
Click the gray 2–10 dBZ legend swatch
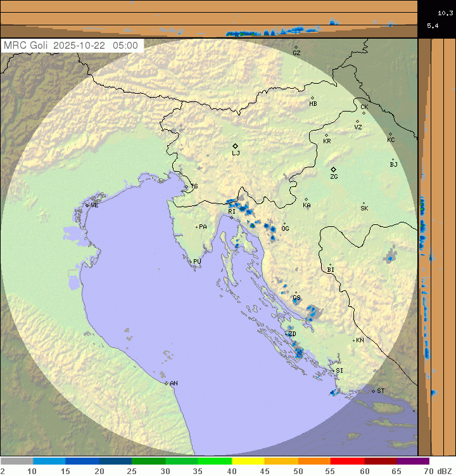pyautogui.click(x=16, y=461)
